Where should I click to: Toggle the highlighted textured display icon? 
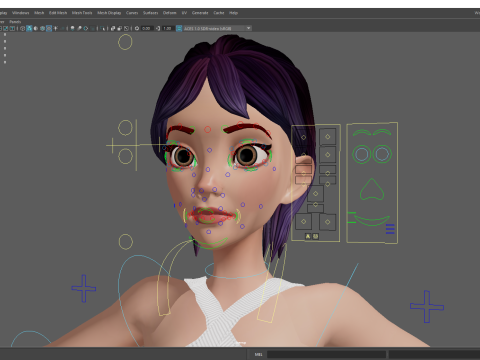point(49,28)
